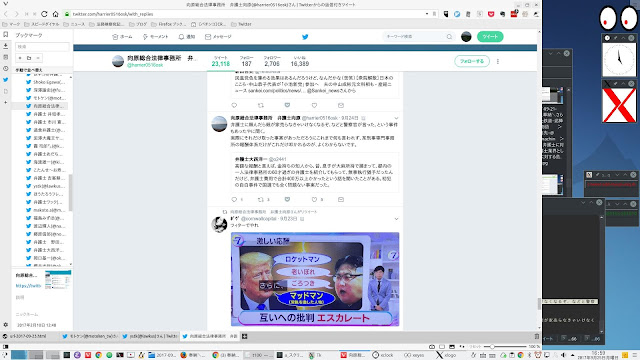
Task: Click the Bookmarks panel search field
Action: click(x=42, y=47)
